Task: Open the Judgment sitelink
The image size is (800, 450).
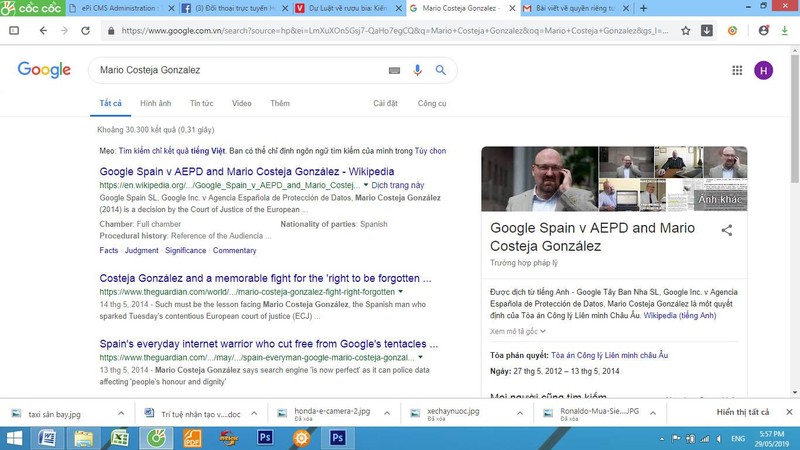Action: (x=141, y=251)
